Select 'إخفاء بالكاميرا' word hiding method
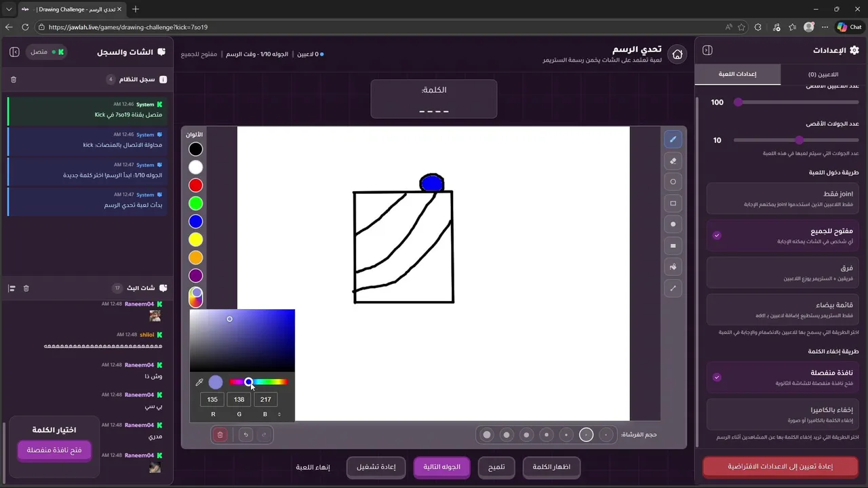 783,414
